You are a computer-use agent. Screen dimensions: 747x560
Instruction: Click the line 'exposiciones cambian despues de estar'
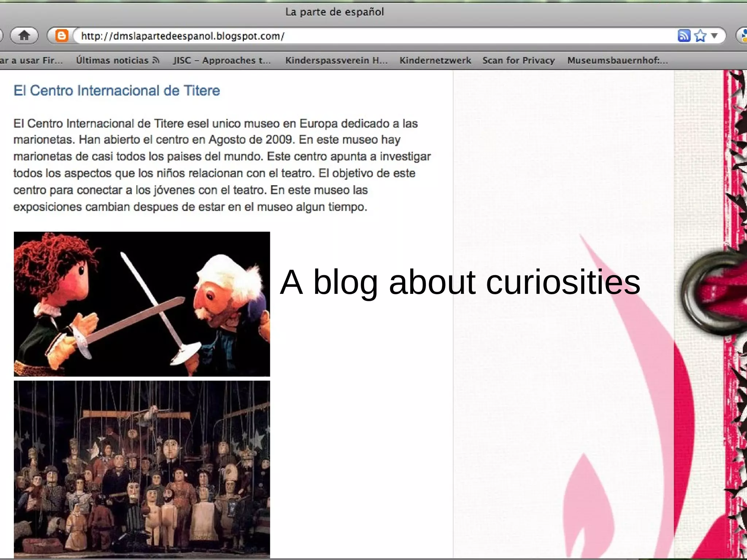click(x=190, y=207)
